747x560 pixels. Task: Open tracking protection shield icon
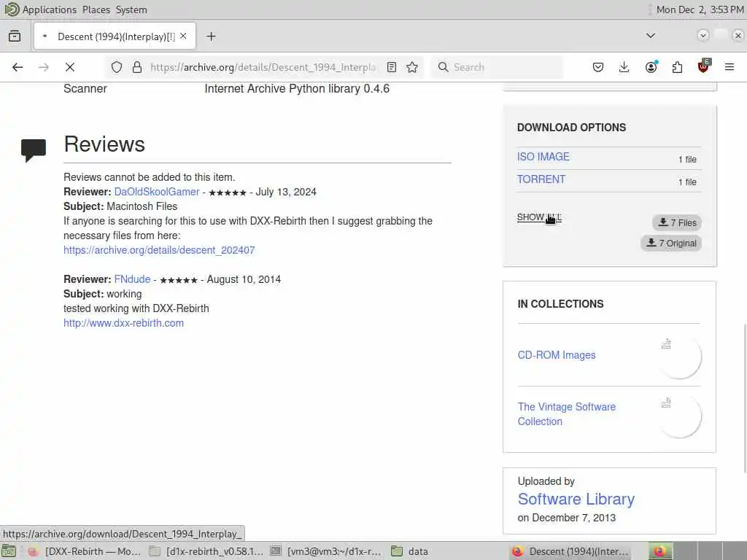point(117,67)
